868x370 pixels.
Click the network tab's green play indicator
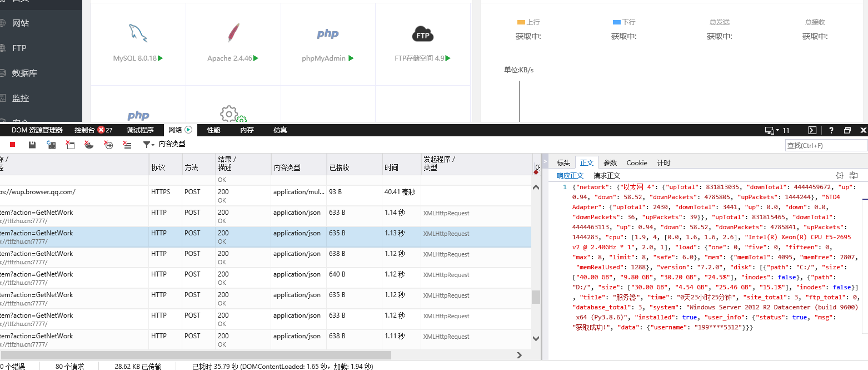click(188, 130)
